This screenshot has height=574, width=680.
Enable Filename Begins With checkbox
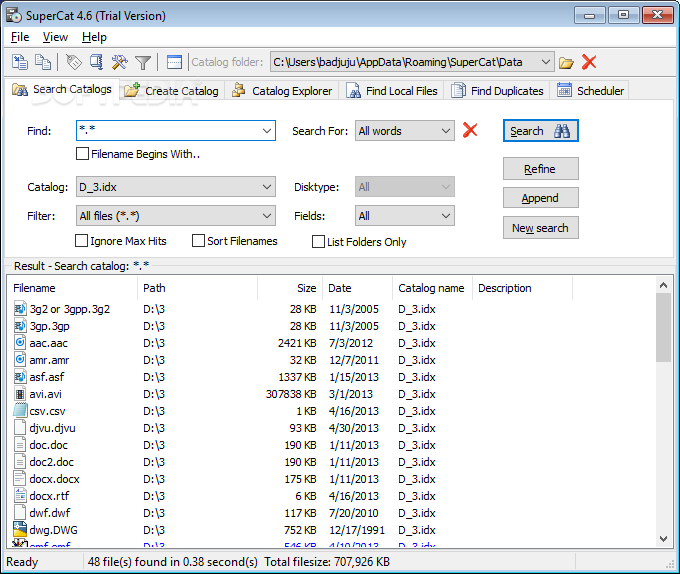point(82,154)
